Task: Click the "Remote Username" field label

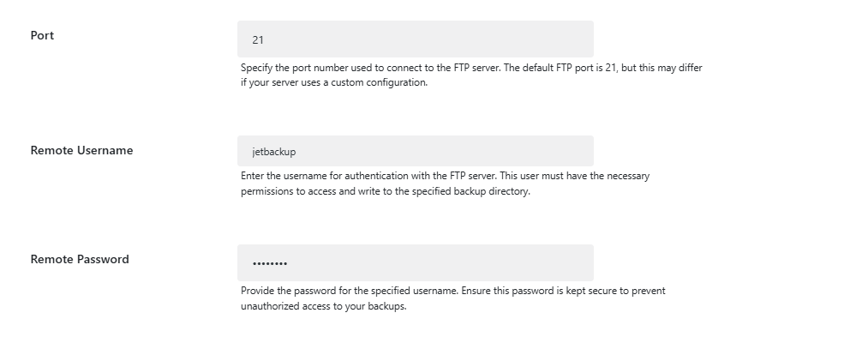Action: pyautogui.click(x=82, y=150)
